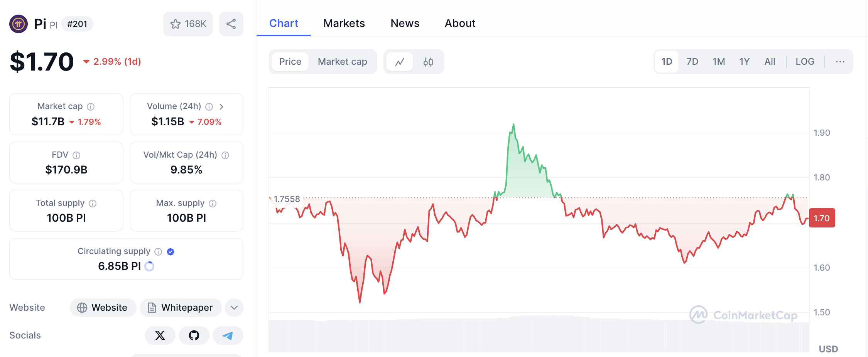Toggle the LOG scale option
The image size is (868, 357).
805,62
